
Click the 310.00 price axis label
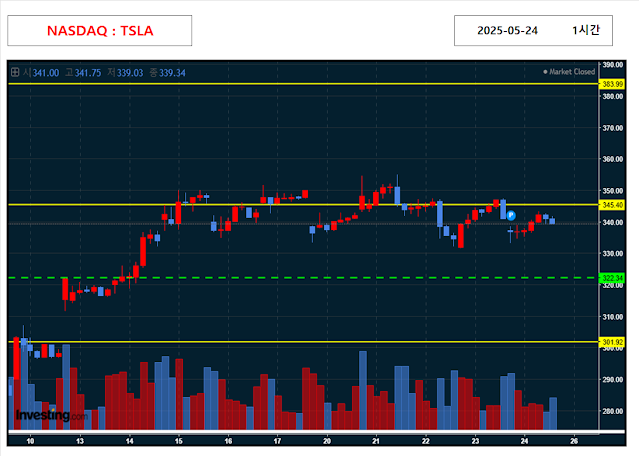pyautogui.click(x=613, y=317)
